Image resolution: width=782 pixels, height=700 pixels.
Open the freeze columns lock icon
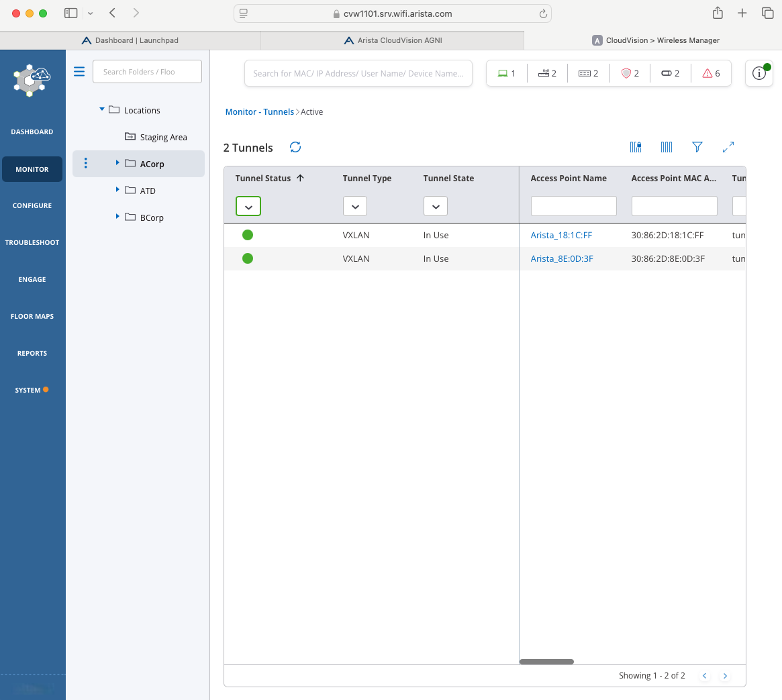pyautogui.click(x=636, y=147)
